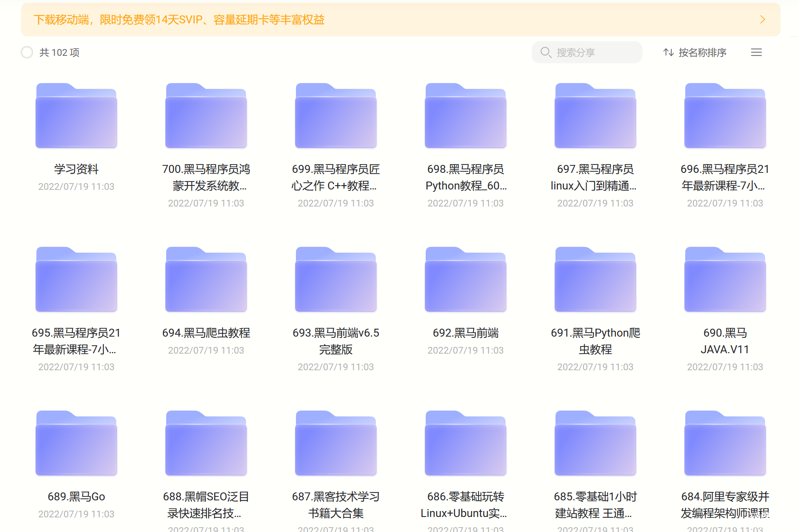Focus the 搜索分享 search field
The height and width of the screenshot is (532, 798).
tap(587, 52)
